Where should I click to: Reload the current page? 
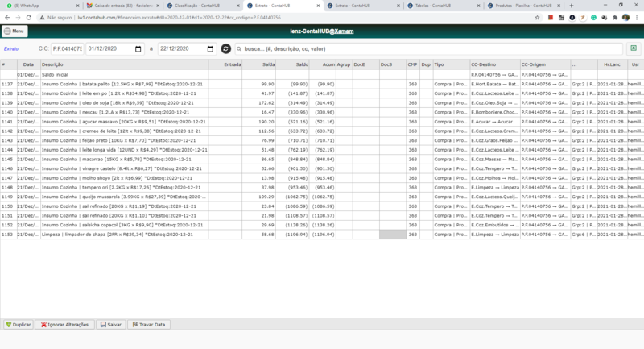(29, 18)
